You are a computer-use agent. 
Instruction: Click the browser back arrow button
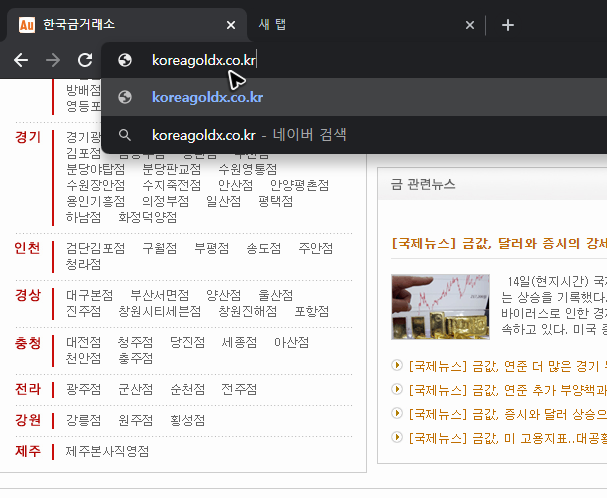[x=21, y=60]
